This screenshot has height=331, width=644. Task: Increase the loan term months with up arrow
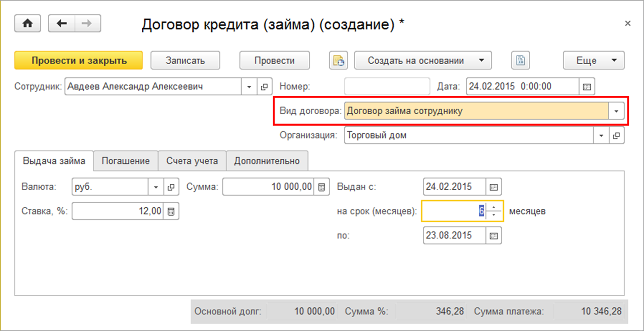pos(493,208)
